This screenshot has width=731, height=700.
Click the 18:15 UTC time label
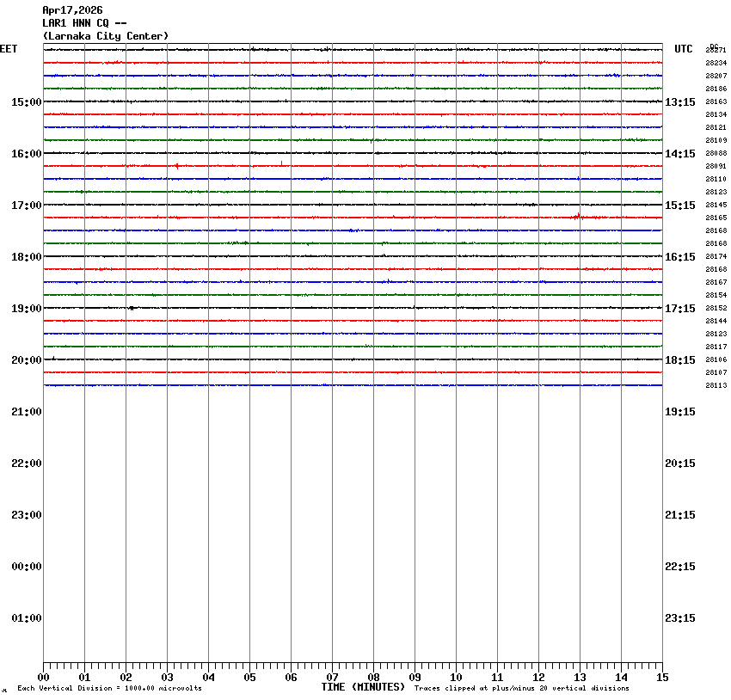click(x=680, y=360)
